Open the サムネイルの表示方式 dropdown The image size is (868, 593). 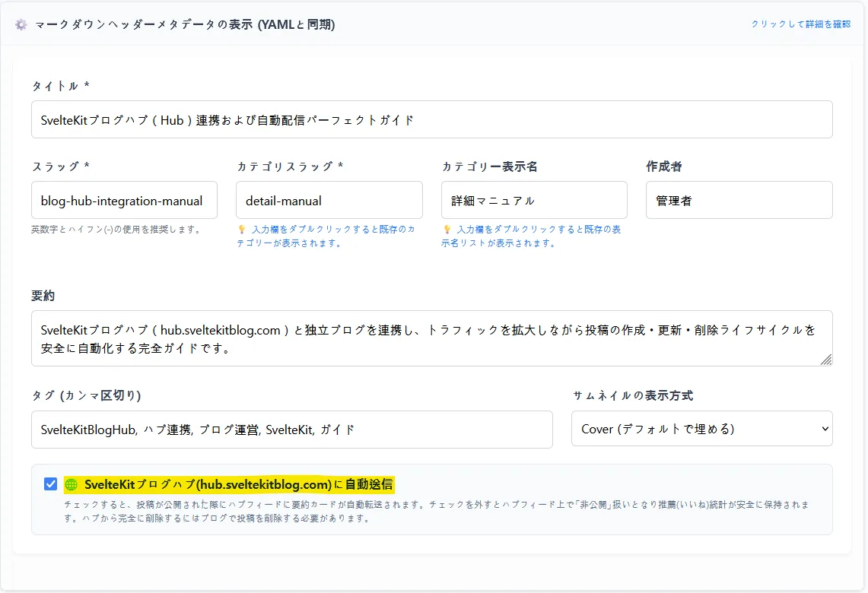tap(702, 429)
